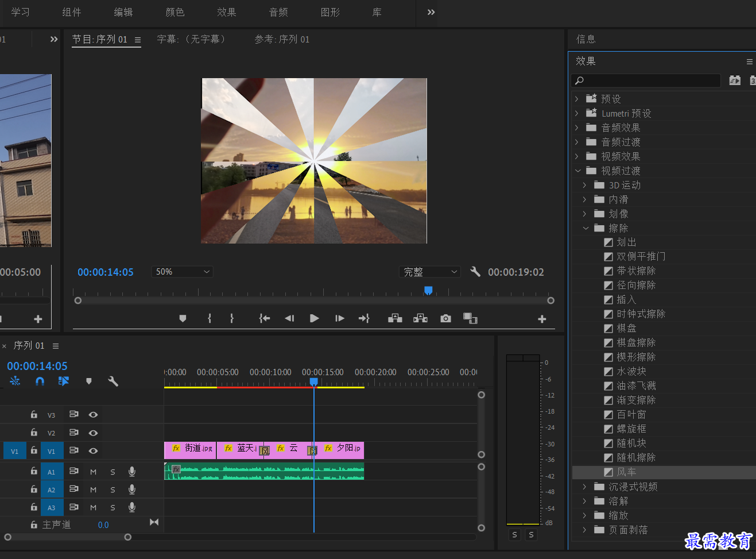Switch to the 颜色 workspace tab
The height and width of the screenshot is (559, 756).
[175, 12]
